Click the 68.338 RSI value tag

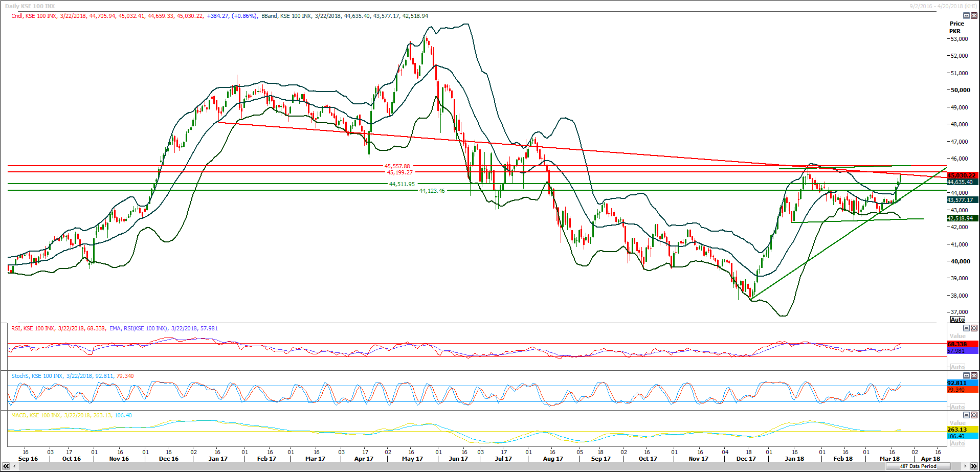pos(963,344)
